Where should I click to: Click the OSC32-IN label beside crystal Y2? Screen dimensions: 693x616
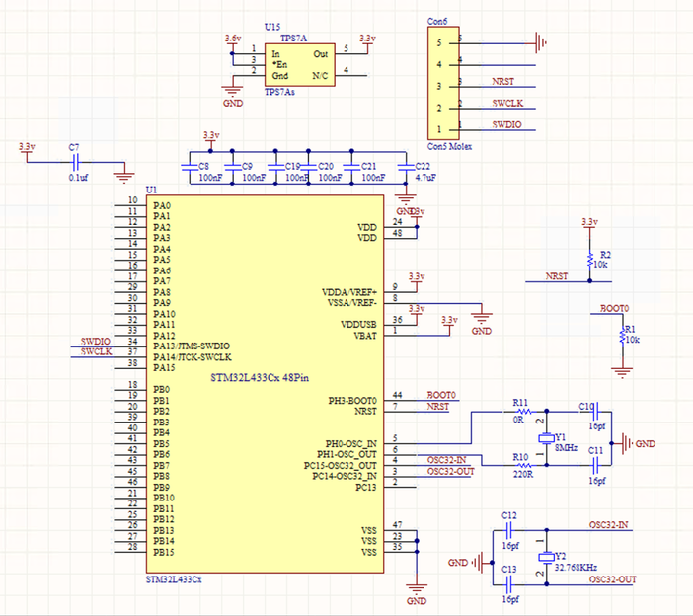(608, 525)
